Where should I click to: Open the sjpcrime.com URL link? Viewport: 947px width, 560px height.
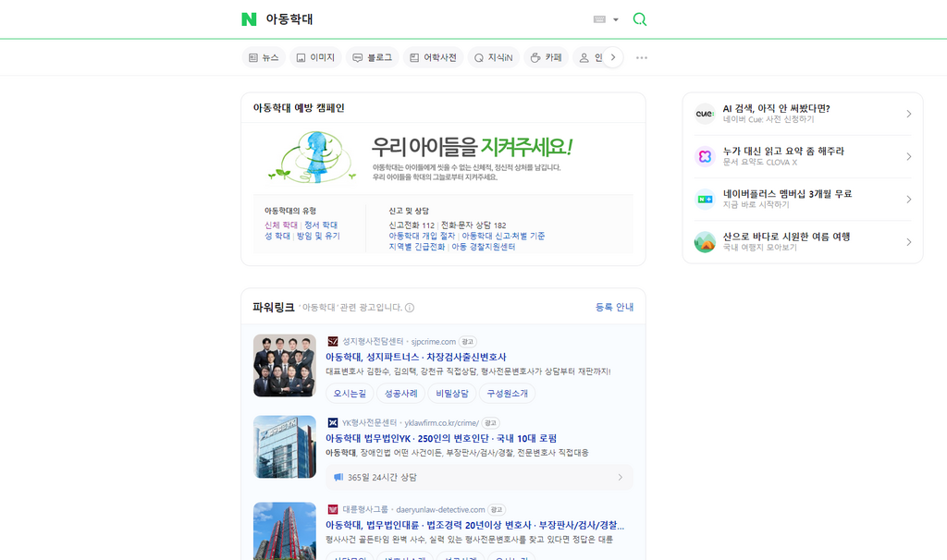pos(433,342)
